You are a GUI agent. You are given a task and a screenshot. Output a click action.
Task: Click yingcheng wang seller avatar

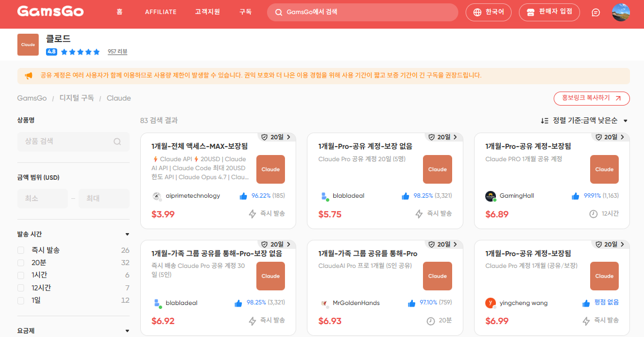click(490, 303)
